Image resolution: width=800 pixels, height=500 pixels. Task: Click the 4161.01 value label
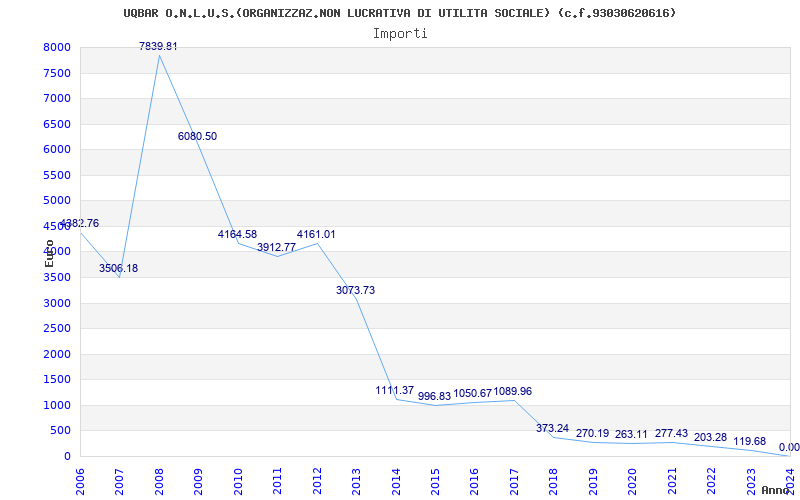316,234
